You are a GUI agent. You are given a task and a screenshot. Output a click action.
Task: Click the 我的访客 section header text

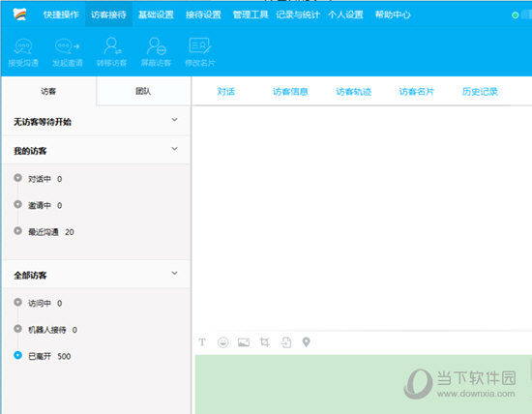[x=30, y=151]
